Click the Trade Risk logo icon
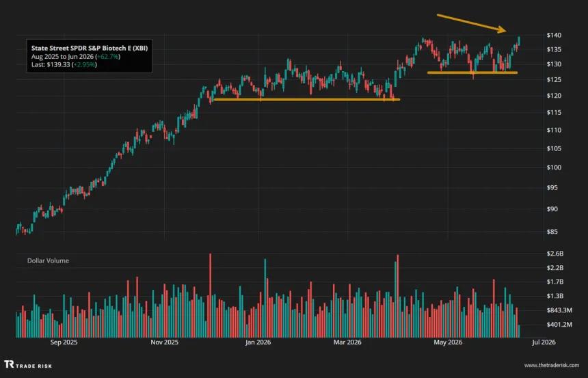The height and width of the screenshot is (378, 588). coord(9,364)
